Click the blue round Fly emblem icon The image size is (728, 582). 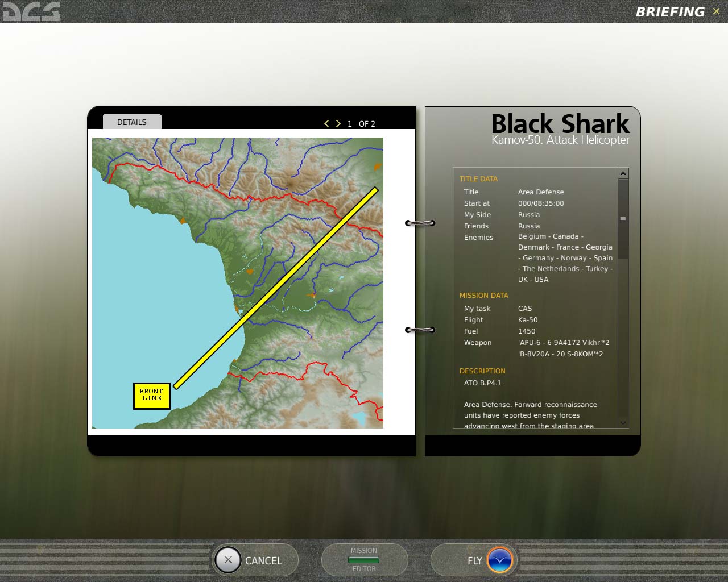coord(500,560)
